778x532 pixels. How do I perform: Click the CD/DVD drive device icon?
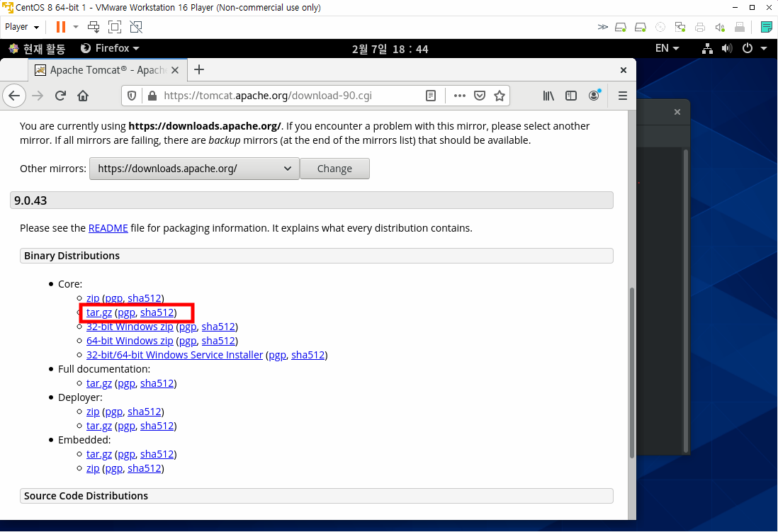tap(660, 27)
